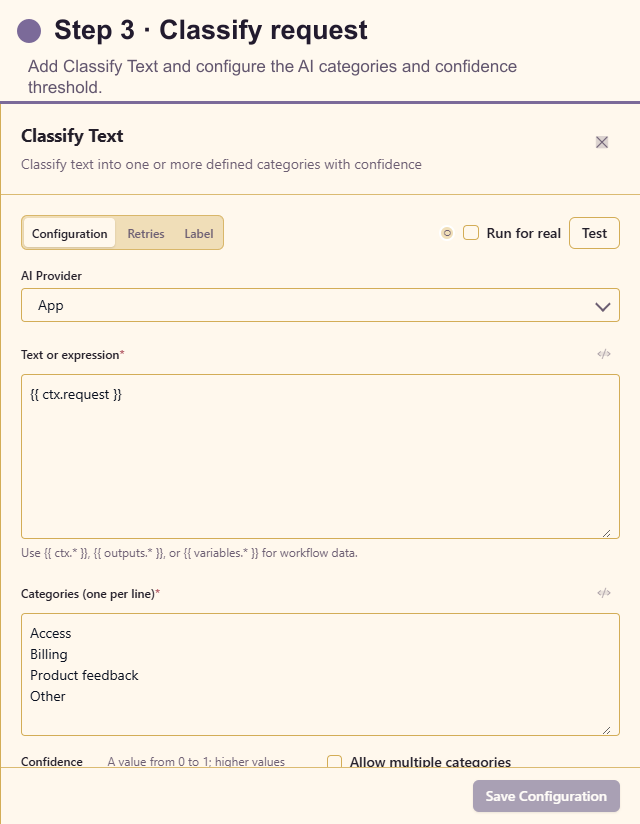This screenshot has height=824, width=640.
Task: Toggle code mode for Text or expression
Action: click(x=604, y=354)
